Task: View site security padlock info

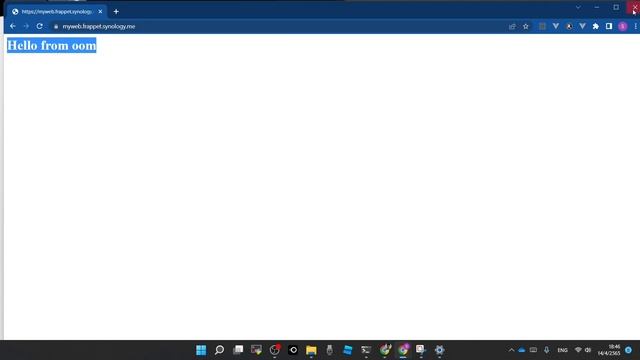Action: [x=56, y=27]
